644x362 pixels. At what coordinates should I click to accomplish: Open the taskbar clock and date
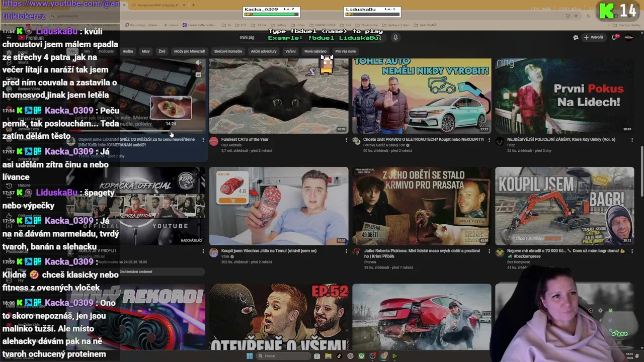[x=630, y=356]
